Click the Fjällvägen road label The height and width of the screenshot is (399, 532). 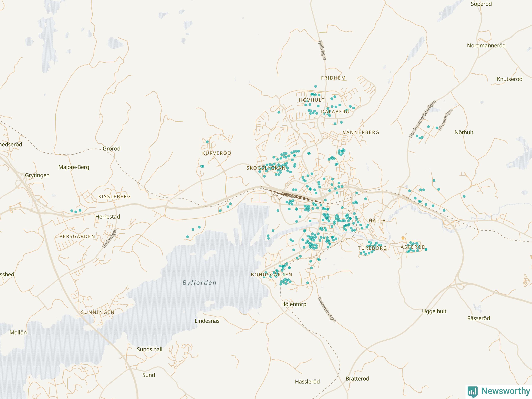[x=322, y=50]
